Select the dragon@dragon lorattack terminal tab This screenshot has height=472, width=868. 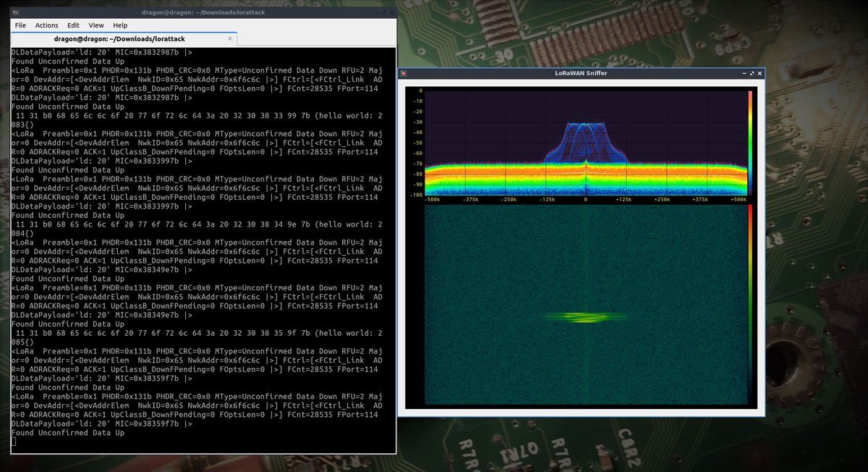click(120, 39)
